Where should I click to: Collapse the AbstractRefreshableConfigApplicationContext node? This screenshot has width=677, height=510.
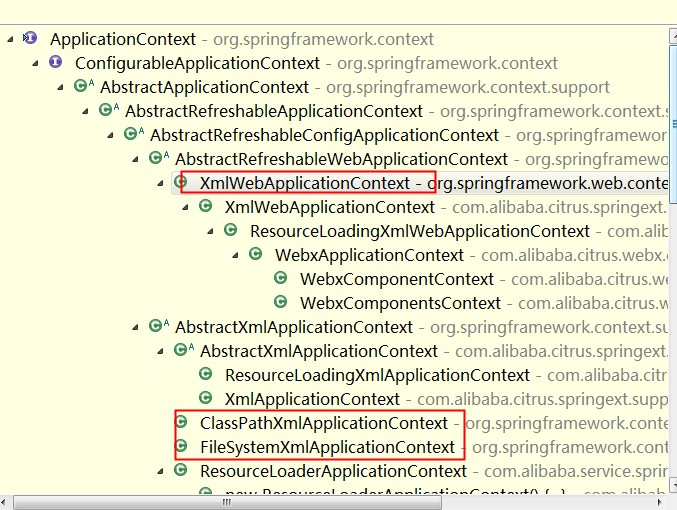tap(111, 136)
